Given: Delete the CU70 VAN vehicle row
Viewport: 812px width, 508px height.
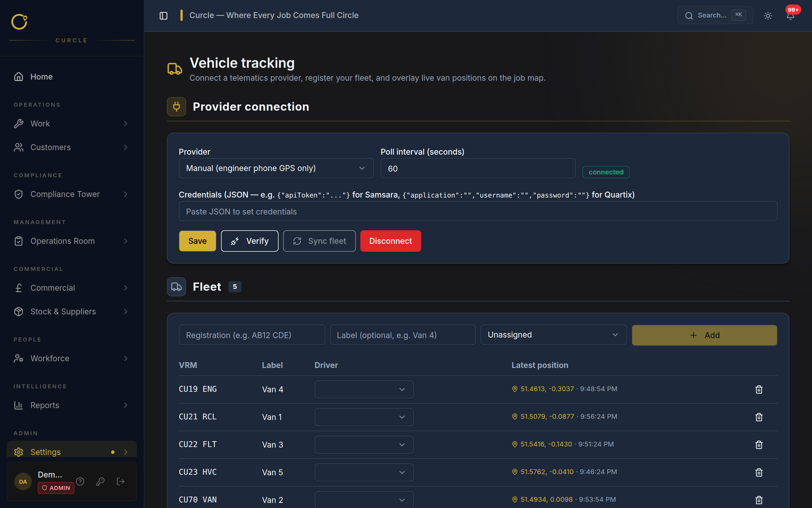Looking at the screenshot, I should pos(759,500).
